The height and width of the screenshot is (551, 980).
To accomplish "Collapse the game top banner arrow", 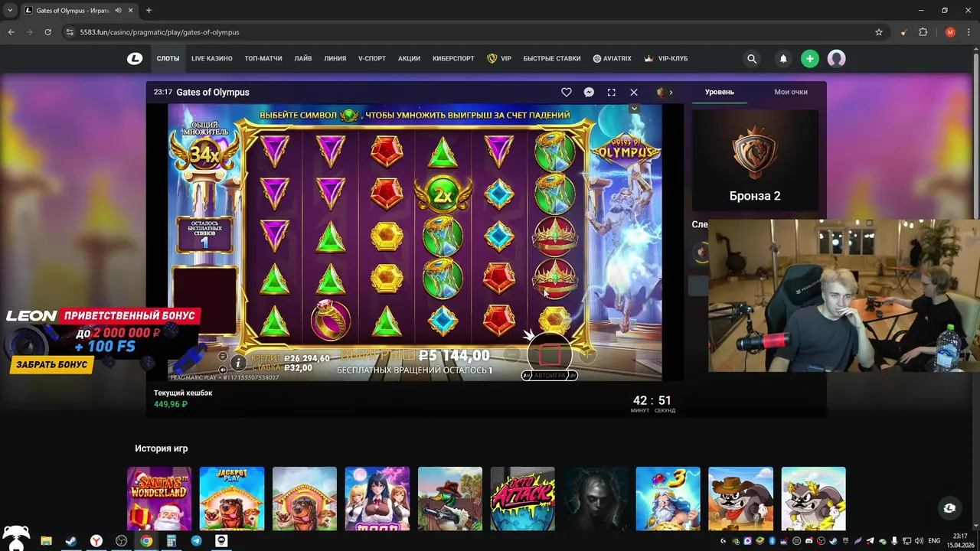I will (634, 109).
